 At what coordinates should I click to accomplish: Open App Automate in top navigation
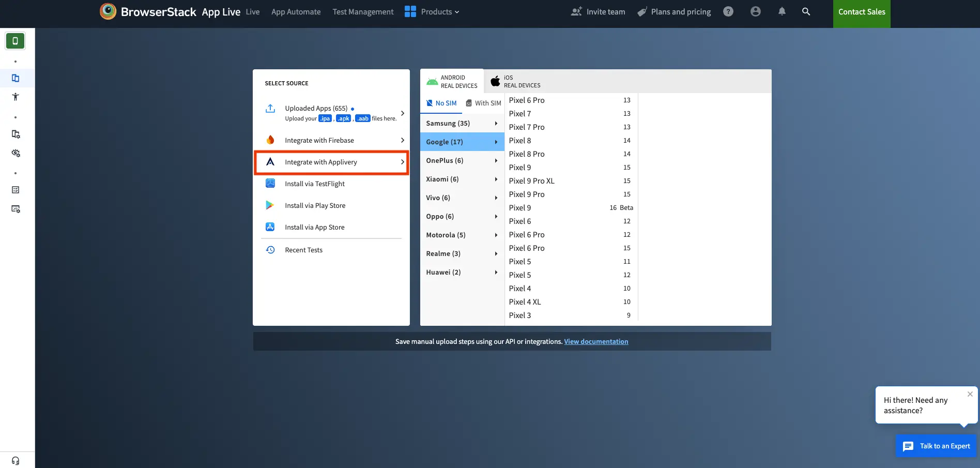(296, 12)
